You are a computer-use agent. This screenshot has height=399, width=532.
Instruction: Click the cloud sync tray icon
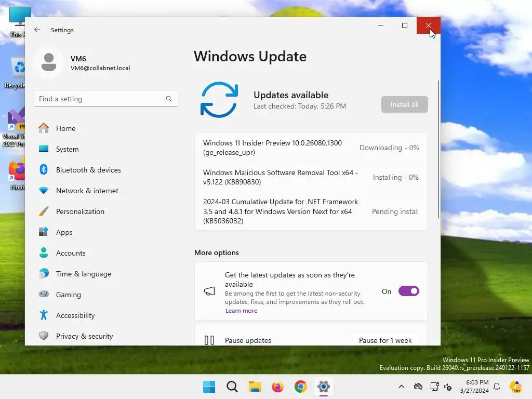point(418,387)
